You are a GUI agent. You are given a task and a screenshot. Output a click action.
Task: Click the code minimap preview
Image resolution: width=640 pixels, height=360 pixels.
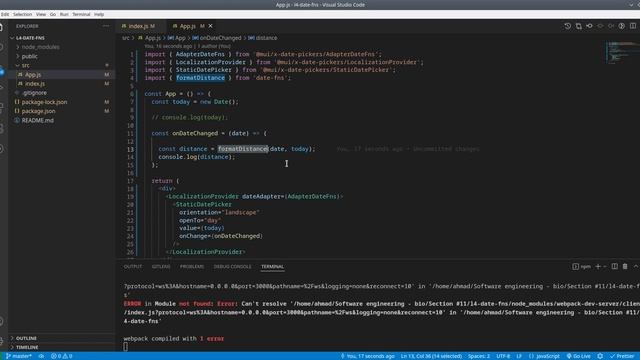(622, 52)
